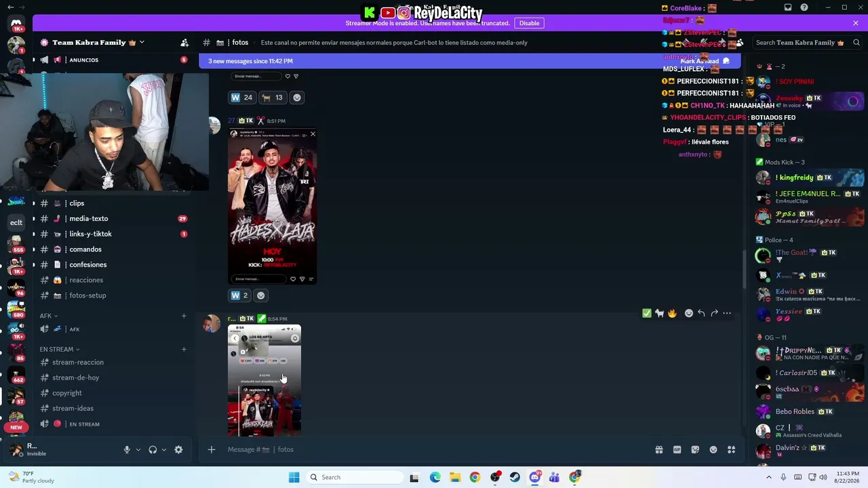Open the inbox icon in title bar

(x=788, y=7)
